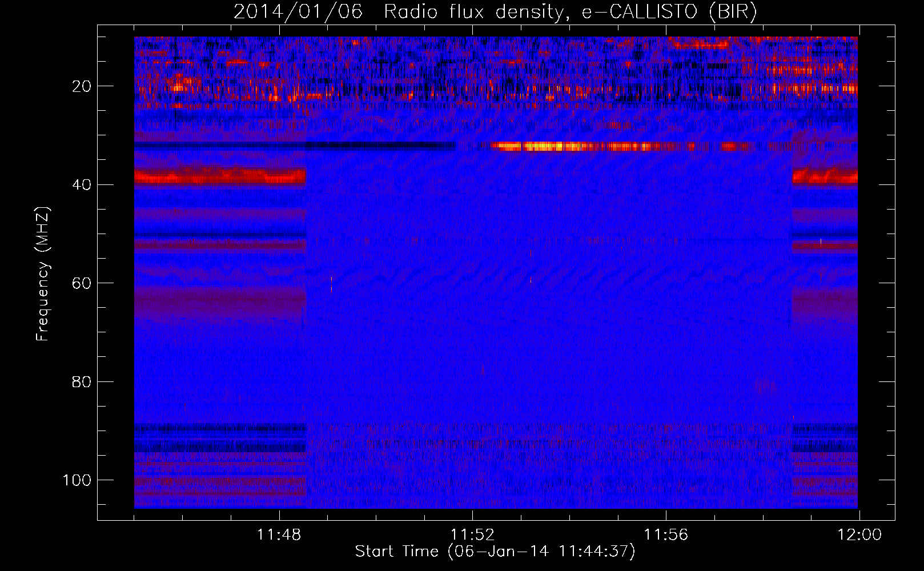Click the 100 frequency tick label
Viewport: 924px width, 571px height.
coord(77,480)
